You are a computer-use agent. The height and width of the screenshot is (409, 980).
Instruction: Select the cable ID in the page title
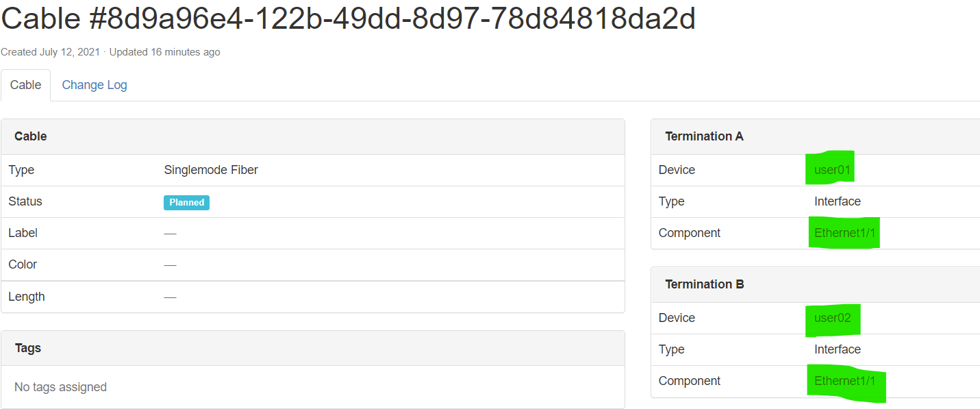348,18
